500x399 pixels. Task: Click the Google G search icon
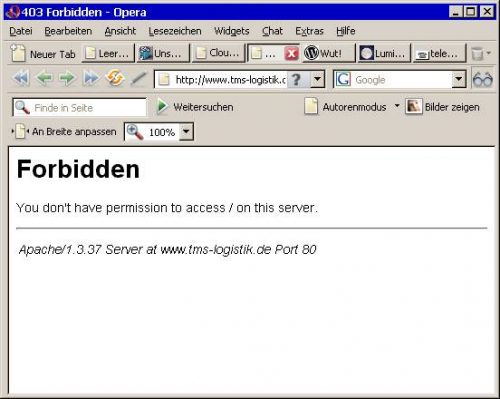343,79
